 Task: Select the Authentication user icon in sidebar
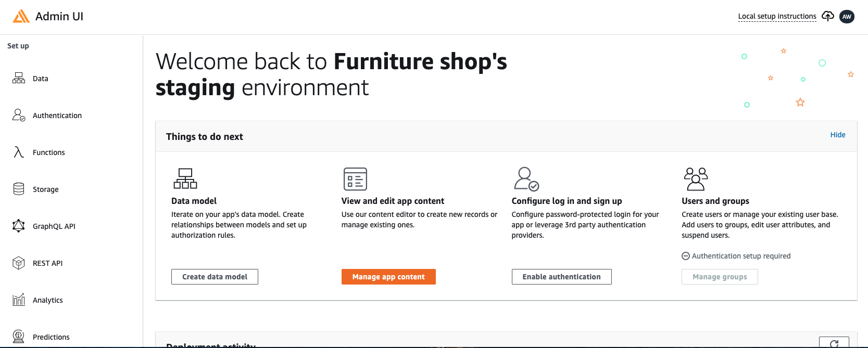pos(19,115)
